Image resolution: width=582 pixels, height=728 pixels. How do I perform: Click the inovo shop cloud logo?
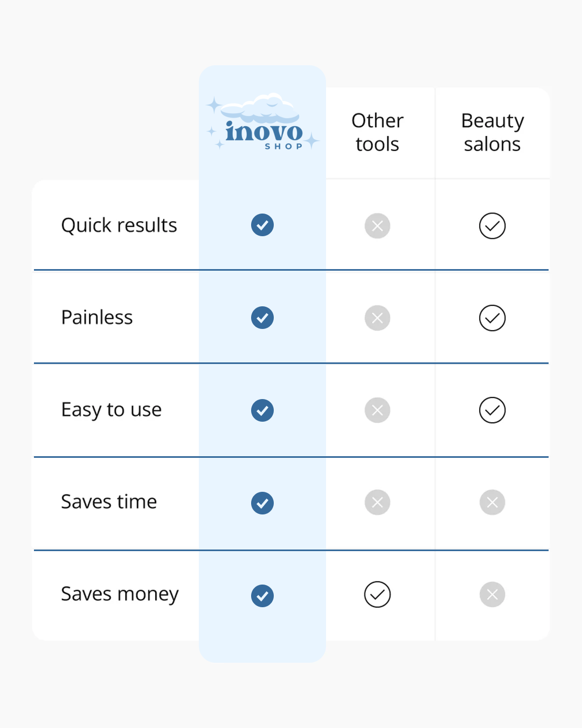click(264, 122)
